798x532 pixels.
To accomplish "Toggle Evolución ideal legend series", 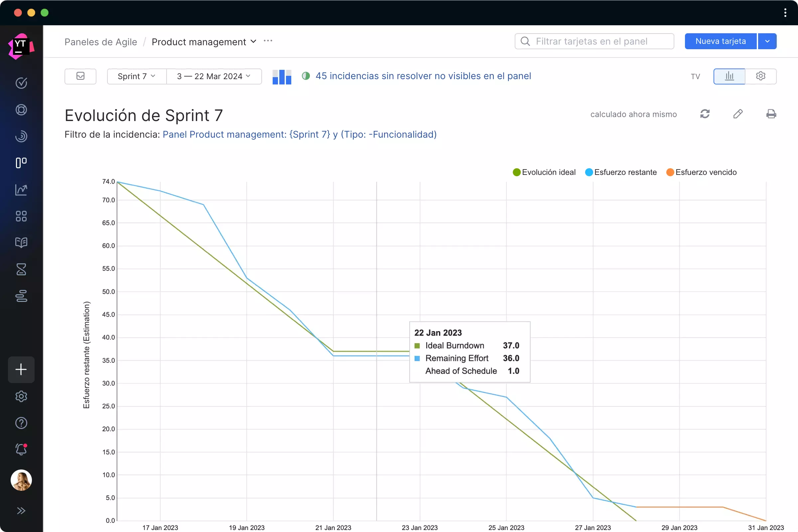I will pyautogui.click(x=544, y=172).
